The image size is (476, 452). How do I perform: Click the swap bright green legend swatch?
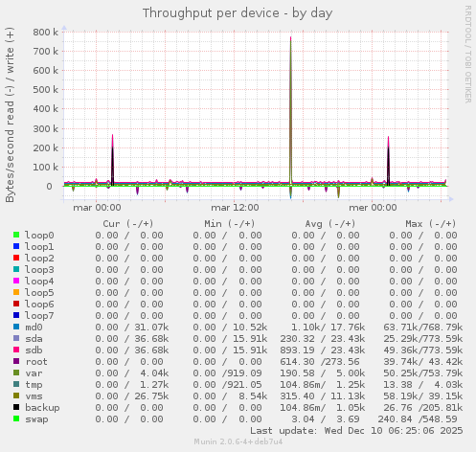pos(16,418)
